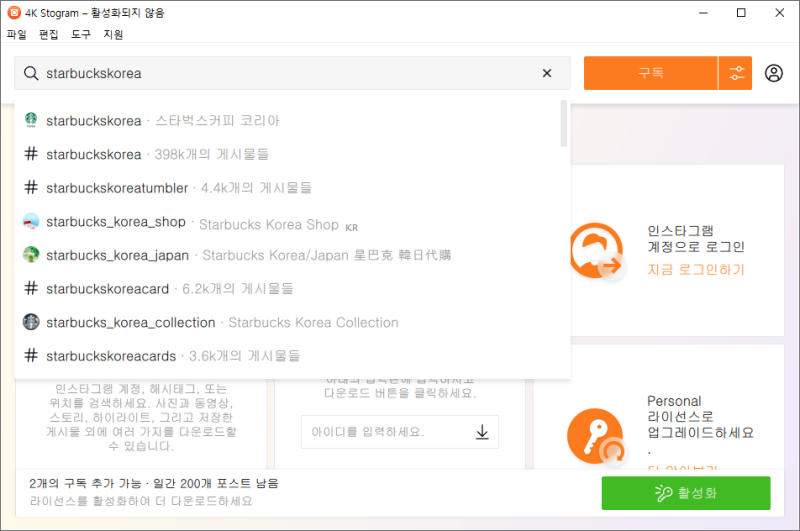Screen dimensions: 800x531
Task: Click the download arrow in ID input box
Action: click(x=482, y=432)
